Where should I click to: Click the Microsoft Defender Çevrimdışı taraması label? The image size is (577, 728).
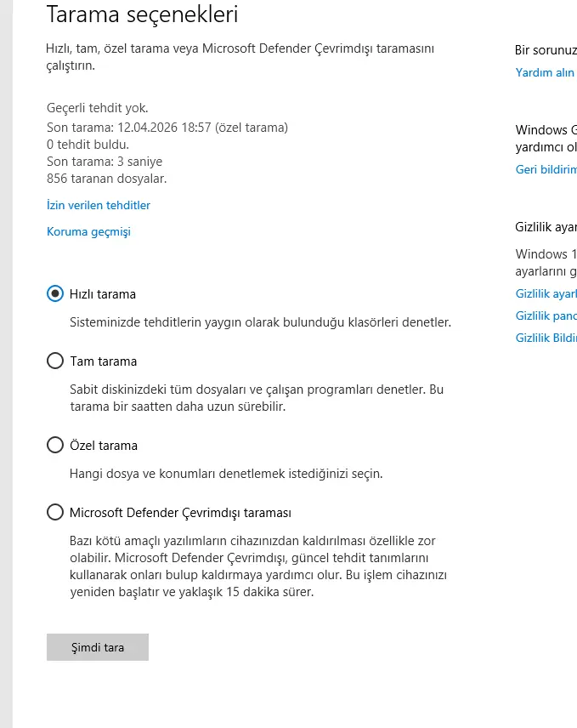click(x=180, y=513)
